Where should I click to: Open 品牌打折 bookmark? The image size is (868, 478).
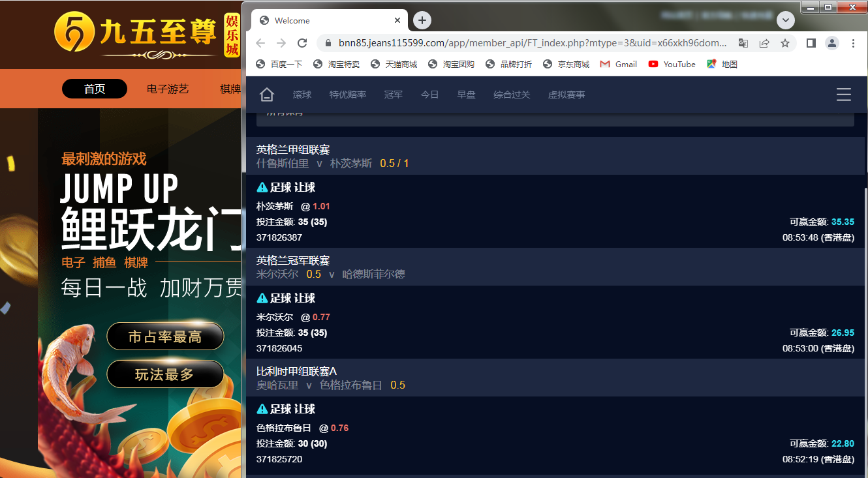508,64
